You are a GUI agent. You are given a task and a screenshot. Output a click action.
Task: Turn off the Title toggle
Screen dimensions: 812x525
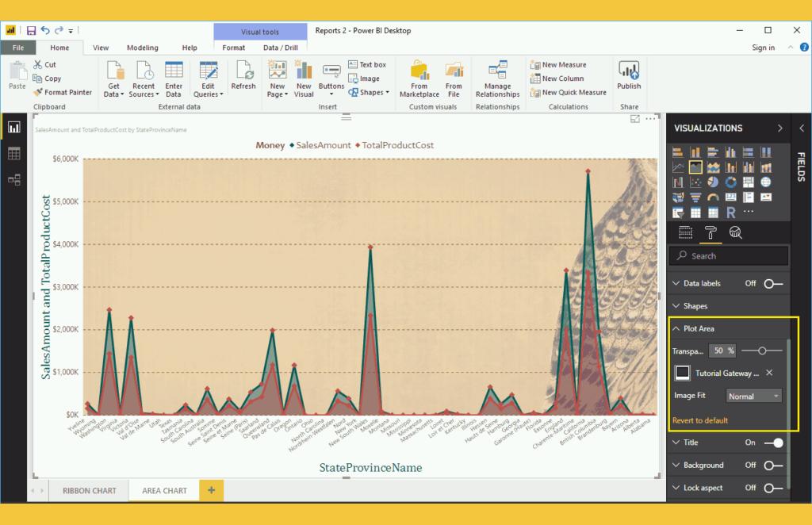pyautogui.click(x=773, y=443)
